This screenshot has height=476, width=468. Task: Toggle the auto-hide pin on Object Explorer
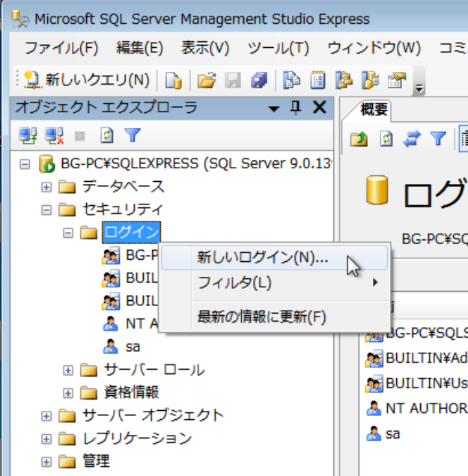(x=295, y=108)
